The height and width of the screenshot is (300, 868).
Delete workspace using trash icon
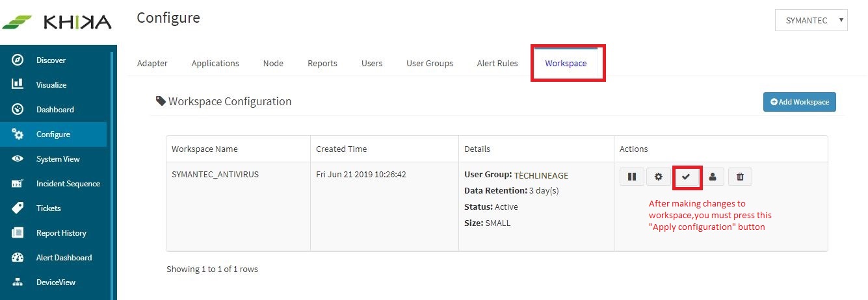(740, 176)
